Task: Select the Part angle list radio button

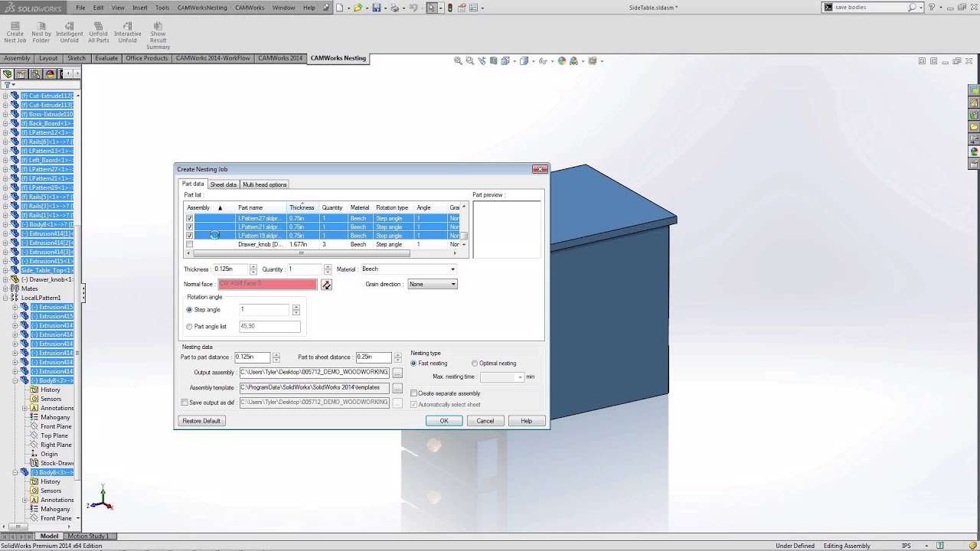Action: click(189, 327)
